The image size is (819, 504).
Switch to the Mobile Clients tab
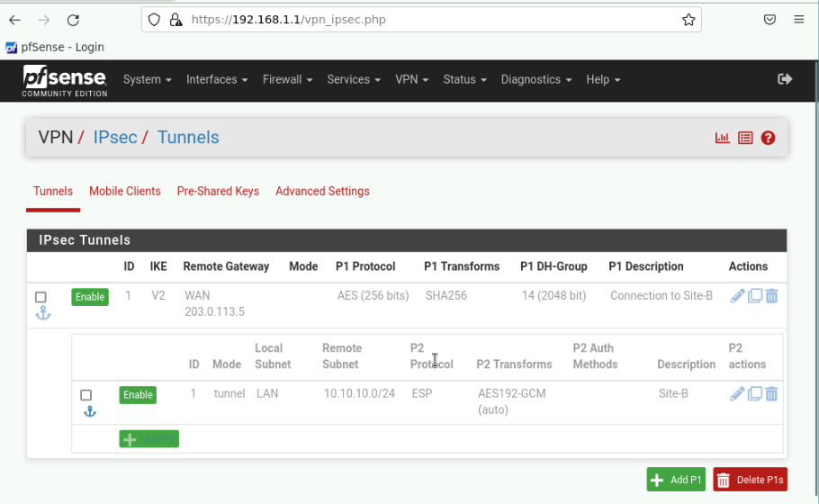click(x=125, y=191)
